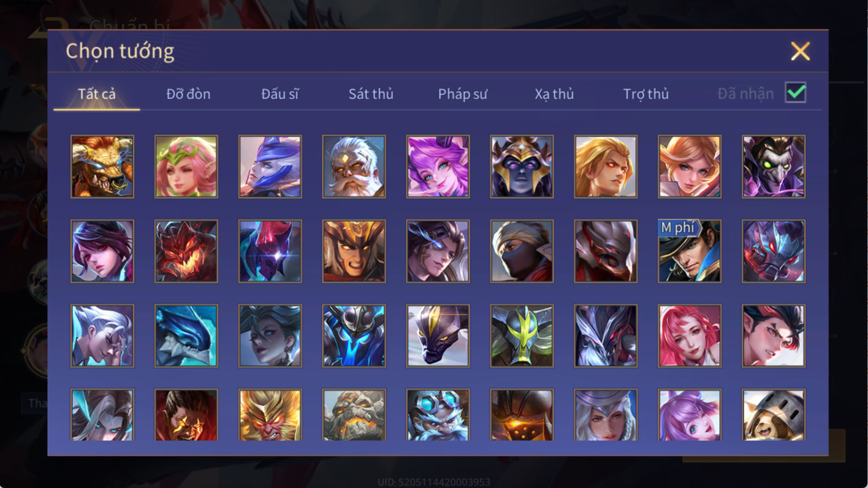Close the Chọn tướng dialog

point(800,52)
